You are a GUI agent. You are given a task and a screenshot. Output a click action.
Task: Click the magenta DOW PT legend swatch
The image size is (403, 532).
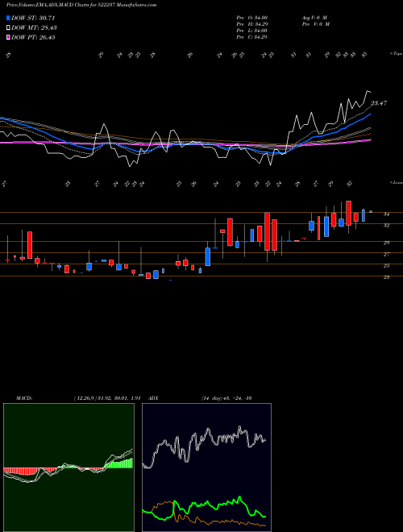[8, 37]
